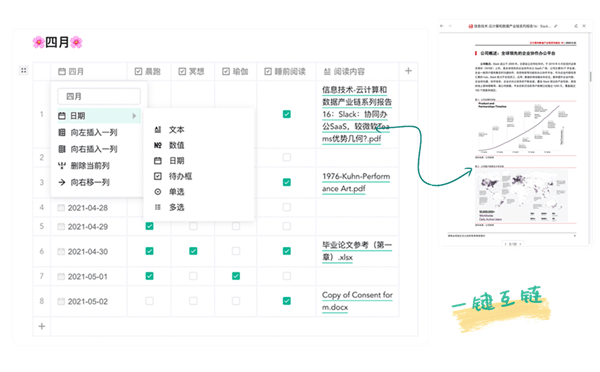Image resolution: width=600 pixels, height=372 pixels.
Task: Click the 2021-05-01 date cell
Action: (x=88, y=276)
